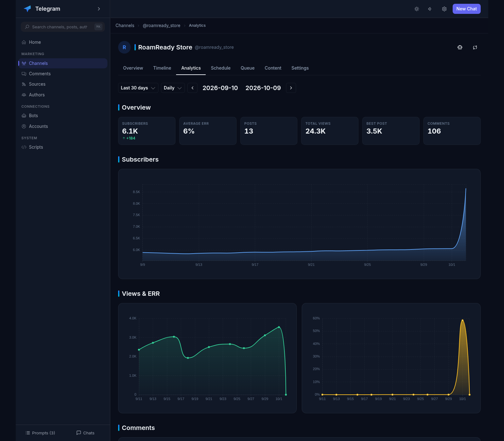Click the Comments speech-bubble icon
Viewport: 504px width, 441px height.
(24, 74)
